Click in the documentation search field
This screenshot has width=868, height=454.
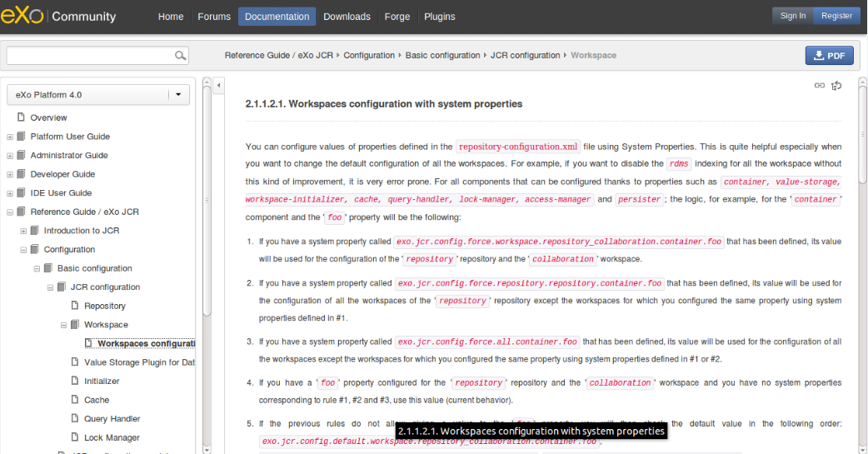(91, 55)
